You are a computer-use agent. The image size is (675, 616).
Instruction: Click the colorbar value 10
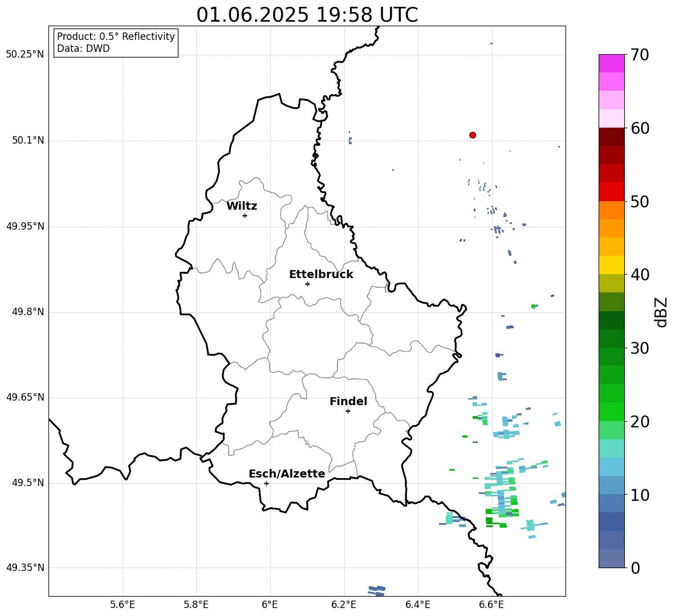point(640,495)
